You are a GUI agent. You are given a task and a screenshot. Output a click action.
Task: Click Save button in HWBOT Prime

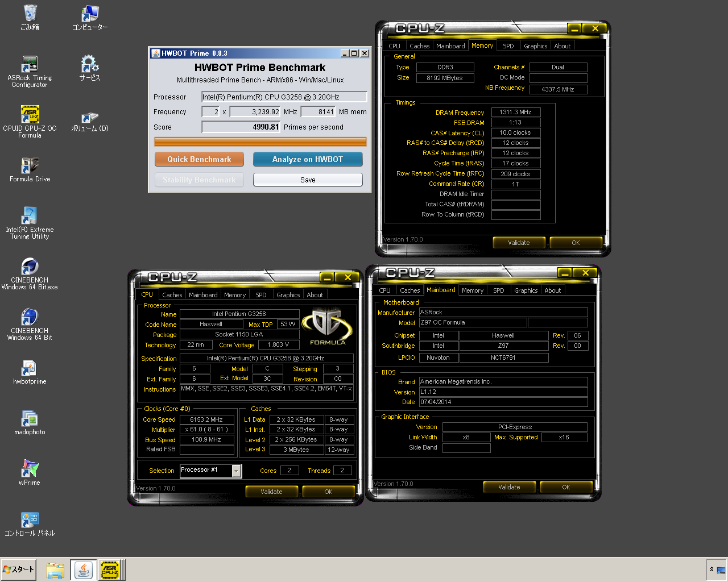[x=308, y=180]
